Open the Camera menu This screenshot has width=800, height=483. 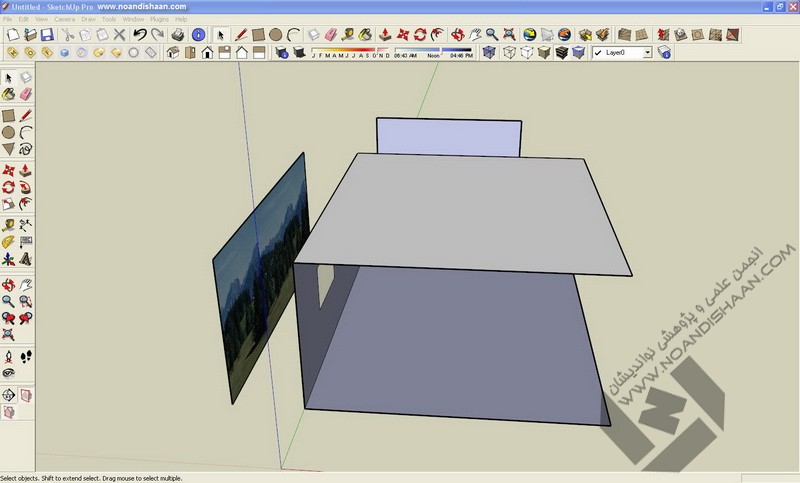pyautogui.click(x=64, y=19)
